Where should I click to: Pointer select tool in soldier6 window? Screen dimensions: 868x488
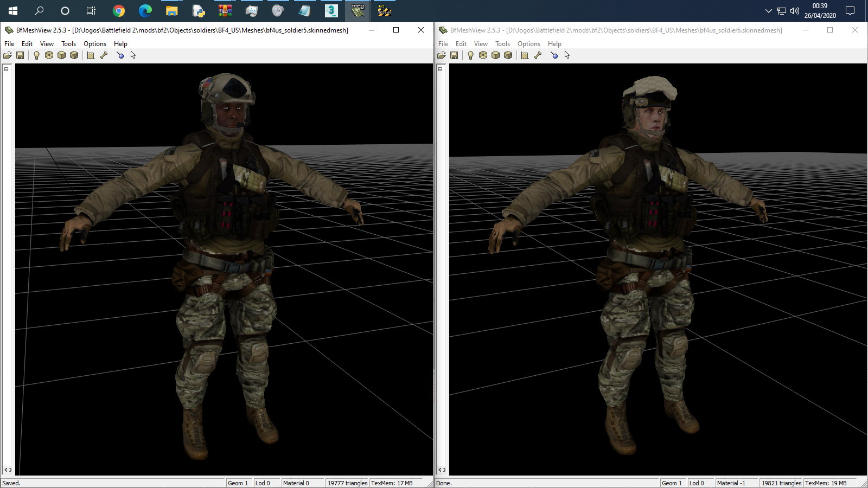tap(567, 55)
